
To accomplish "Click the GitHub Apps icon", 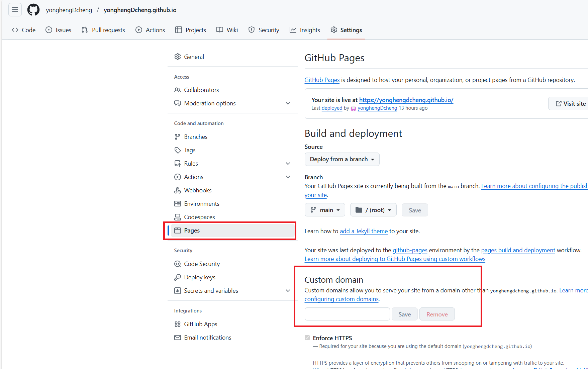I will click(177, 324).
